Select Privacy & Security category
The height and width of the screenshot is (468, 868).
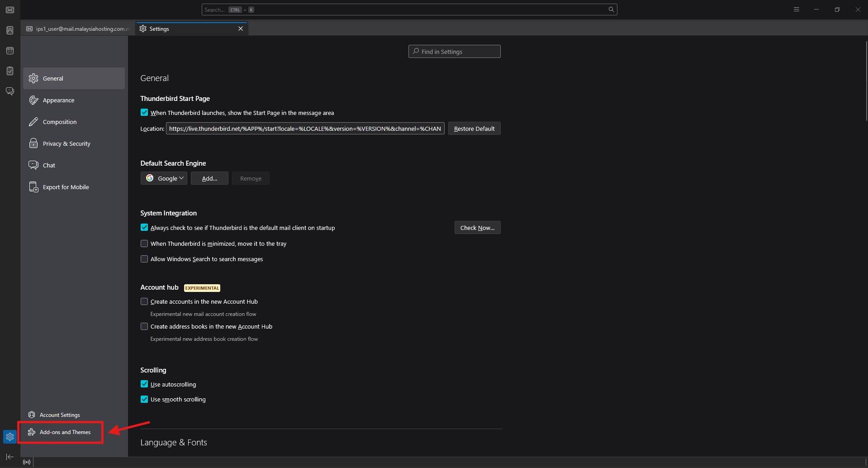66,143
